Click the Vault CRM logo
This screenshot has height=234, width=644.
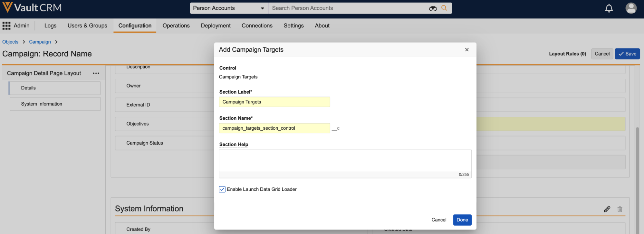click(x=32, y=8)
